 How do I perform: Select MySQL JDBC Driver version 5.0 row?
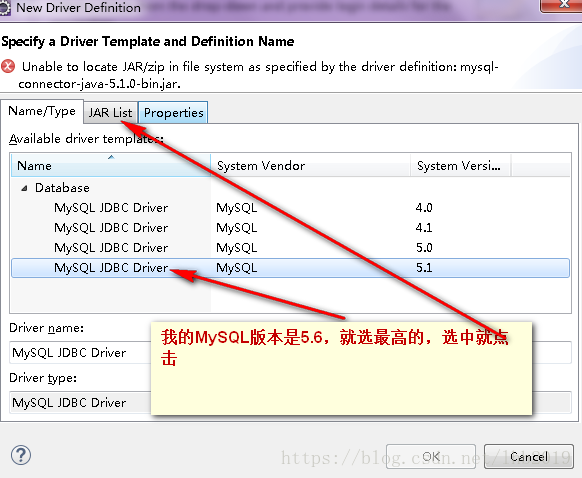pos(290,248)
